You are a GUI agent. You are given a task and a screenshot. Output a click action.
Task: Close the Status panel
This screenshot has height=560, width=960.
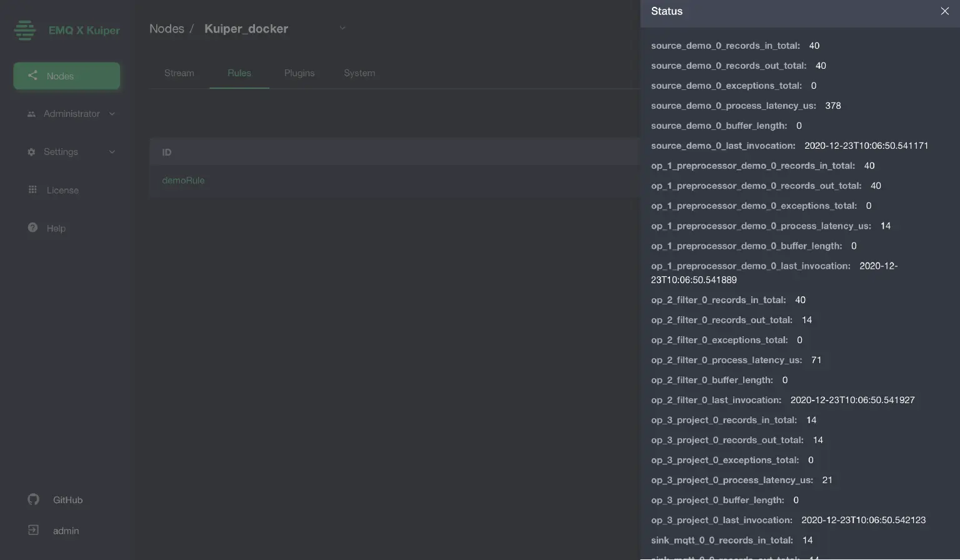(944, 11)
